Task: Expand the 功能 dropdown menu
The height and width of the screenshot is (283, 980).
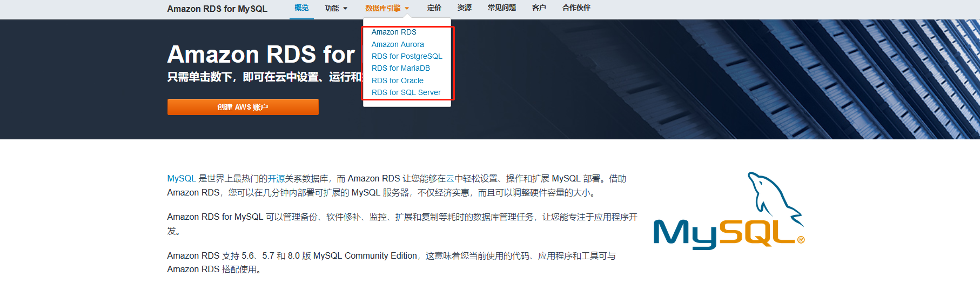Action: 336,8
